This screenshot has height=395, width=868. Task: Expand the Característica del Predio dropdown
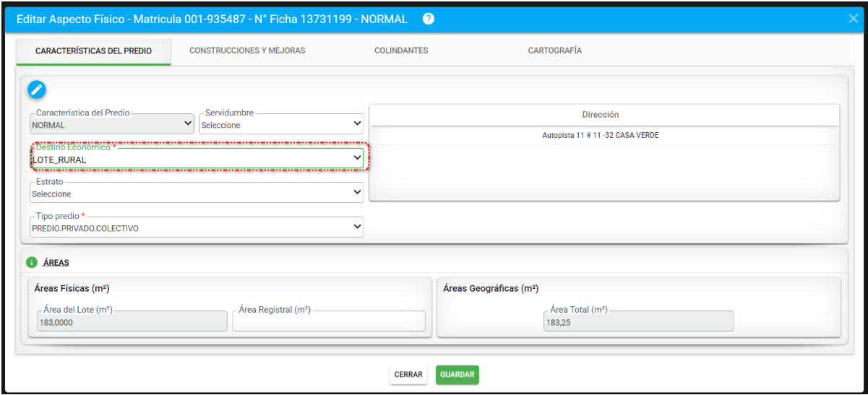coord(112,124)
